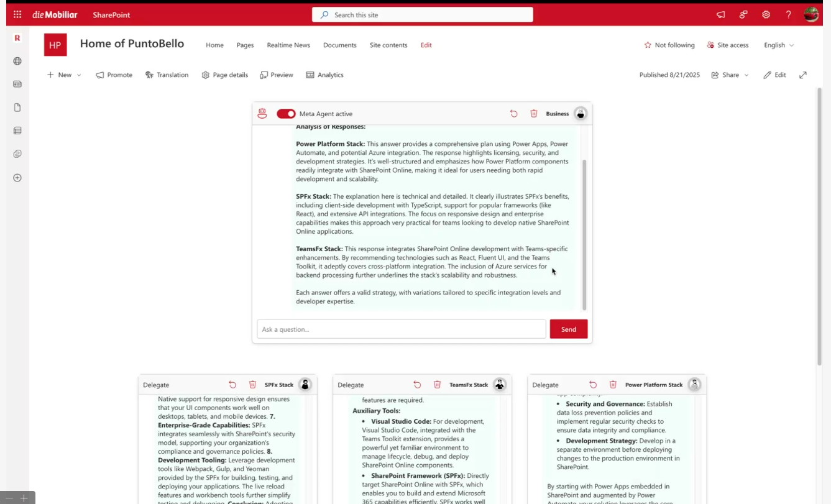
Task: Reset the Meta Agent chat with refresh icon
Action: point(514,114)
